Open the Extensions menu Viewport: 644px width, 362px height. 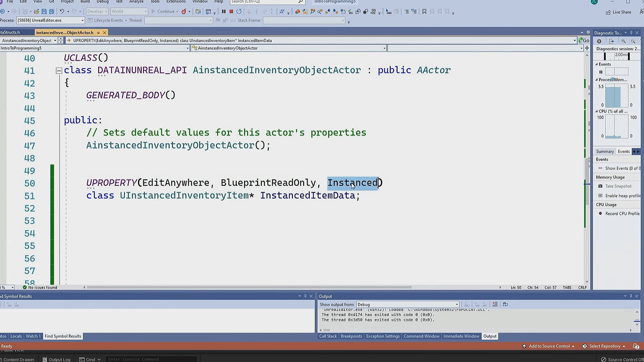176,2
